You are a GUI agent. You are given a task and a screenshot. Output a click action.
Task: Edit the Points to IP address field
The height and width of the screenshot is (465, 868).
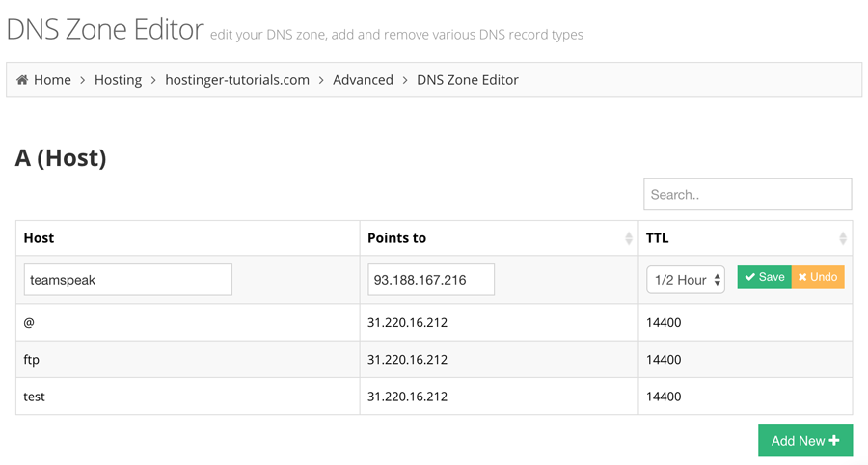(431, 280)
